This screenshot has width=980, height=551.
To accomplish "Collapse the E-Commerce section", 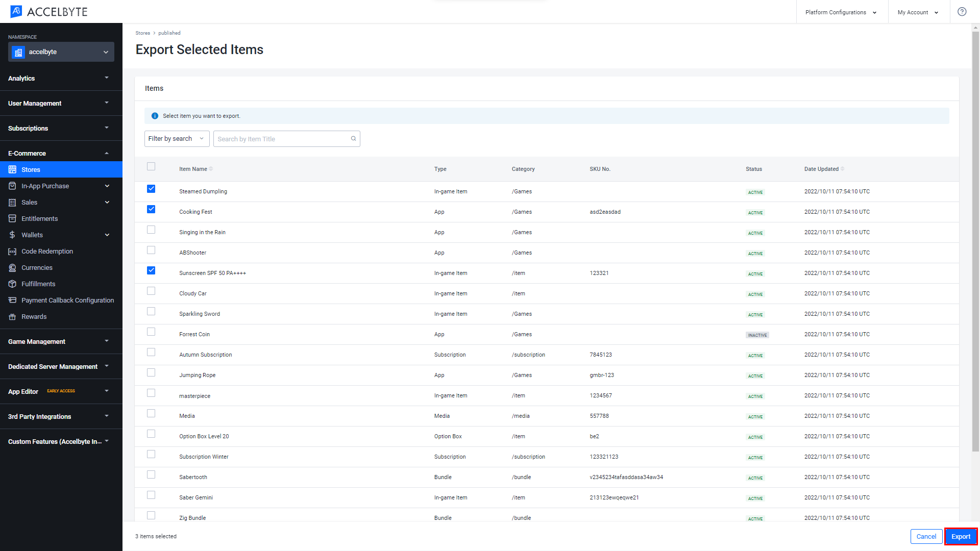I will 61,153.
